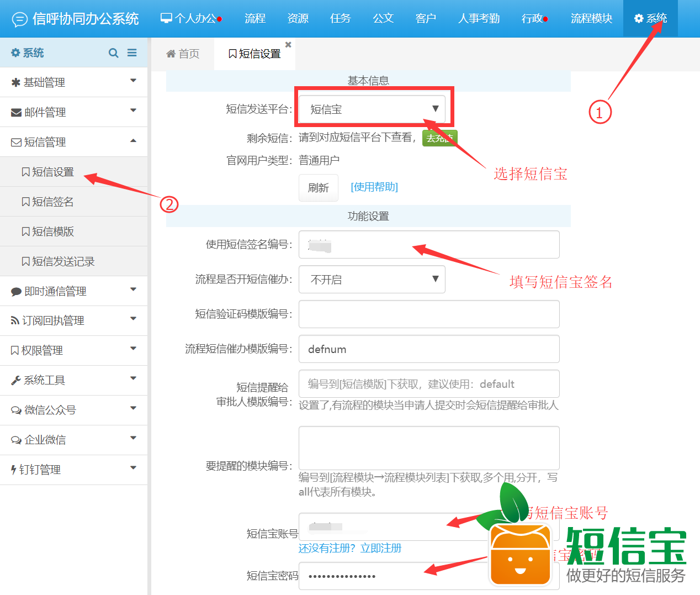Expand the 基础管理 sidebar section

(x=73, y=82)
